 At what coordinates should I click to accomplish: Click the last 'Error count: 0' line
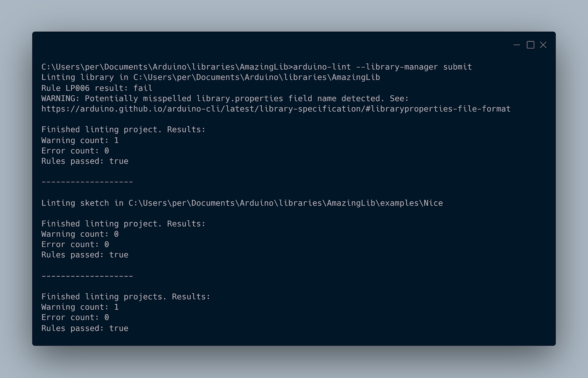pos(75,317)
